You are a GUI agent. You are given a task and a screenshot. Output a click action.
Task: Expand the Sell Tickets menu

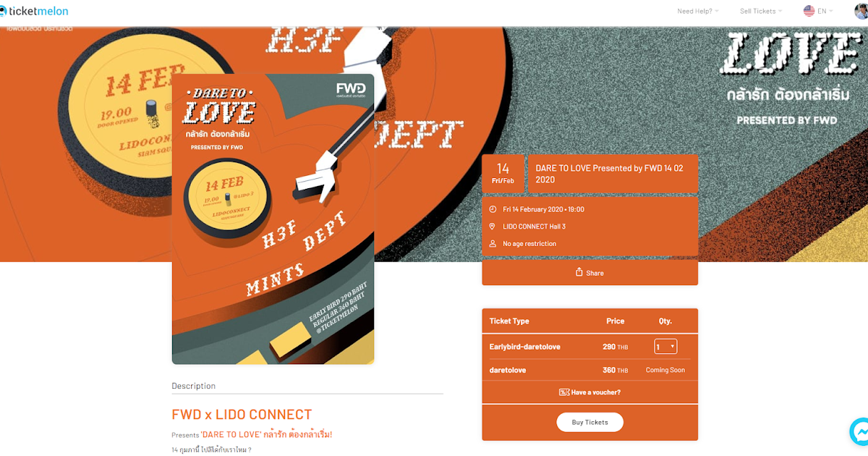point(761,11)
